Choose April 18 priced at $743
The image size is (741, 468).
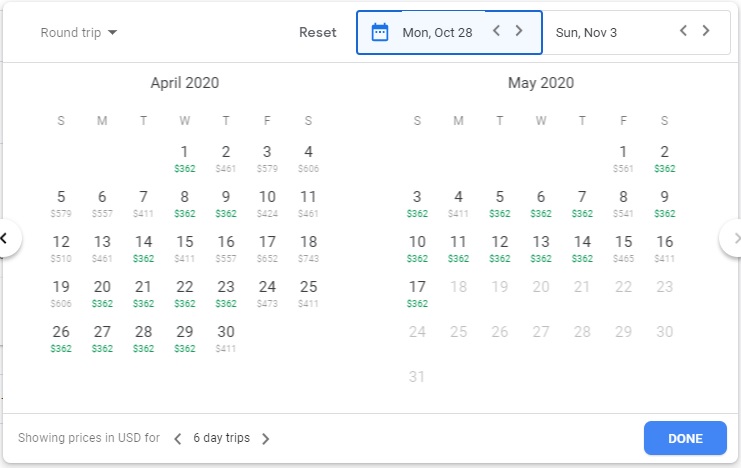308,248
